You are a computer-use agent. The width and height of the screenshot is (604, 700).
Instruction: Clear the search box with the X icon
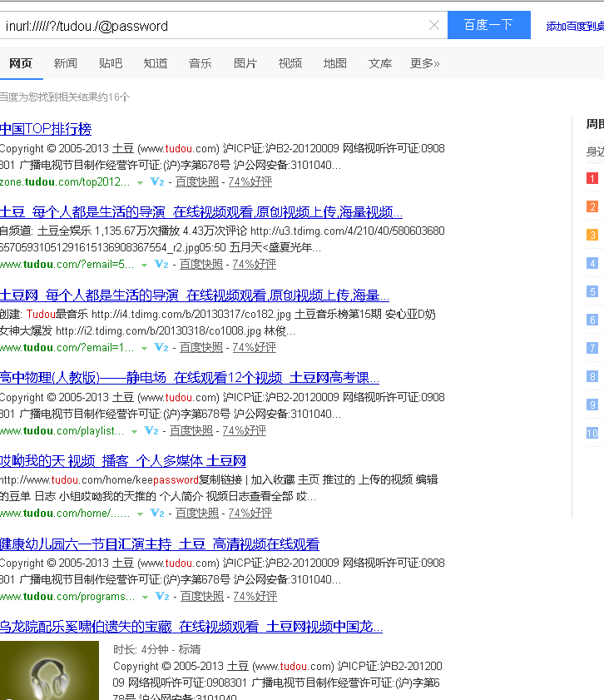(434, 26)
